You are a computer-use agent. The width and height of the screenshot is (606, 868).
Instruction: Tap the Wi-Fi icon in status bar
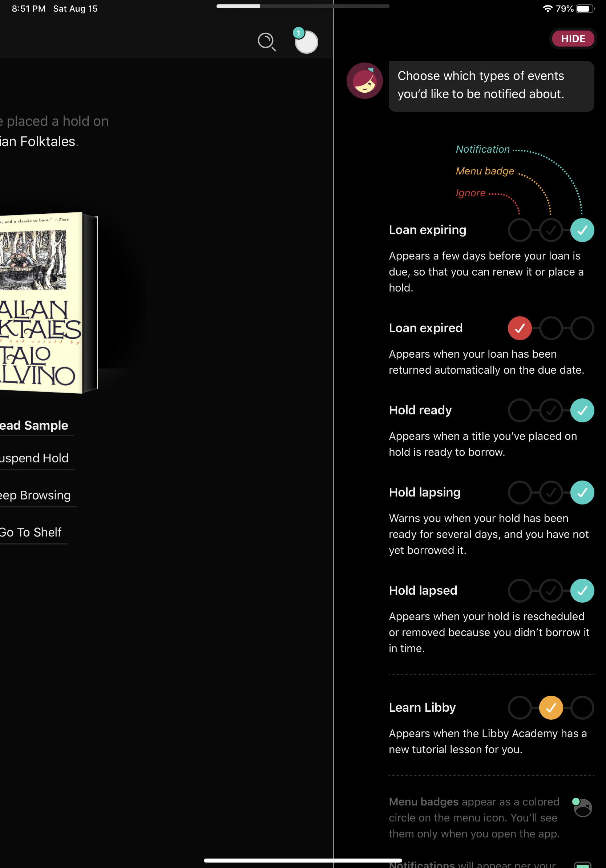tap(548, 8)
